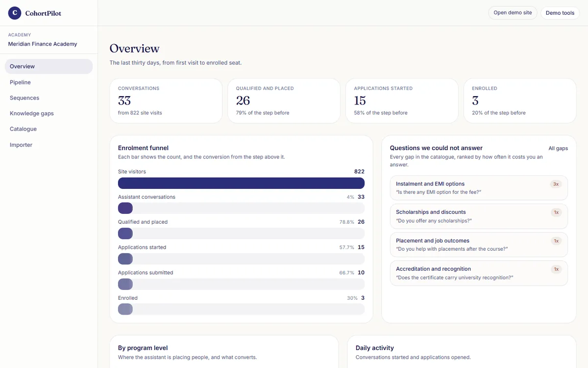Click the Applications submitted funnel bar
The image size is (588, 368).
coord(241,284)
